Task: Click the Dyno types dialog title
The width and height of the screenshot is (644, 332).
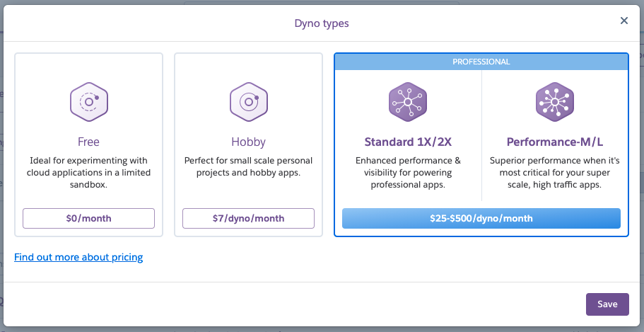Action: pos(322,23)
